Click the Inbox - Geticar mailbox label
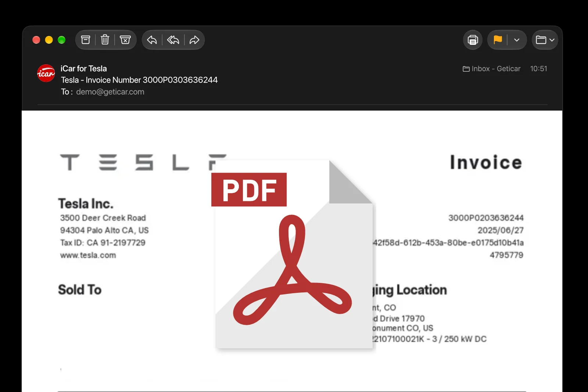This screenshot has height=392, width=588. click(x=492, y=69)
